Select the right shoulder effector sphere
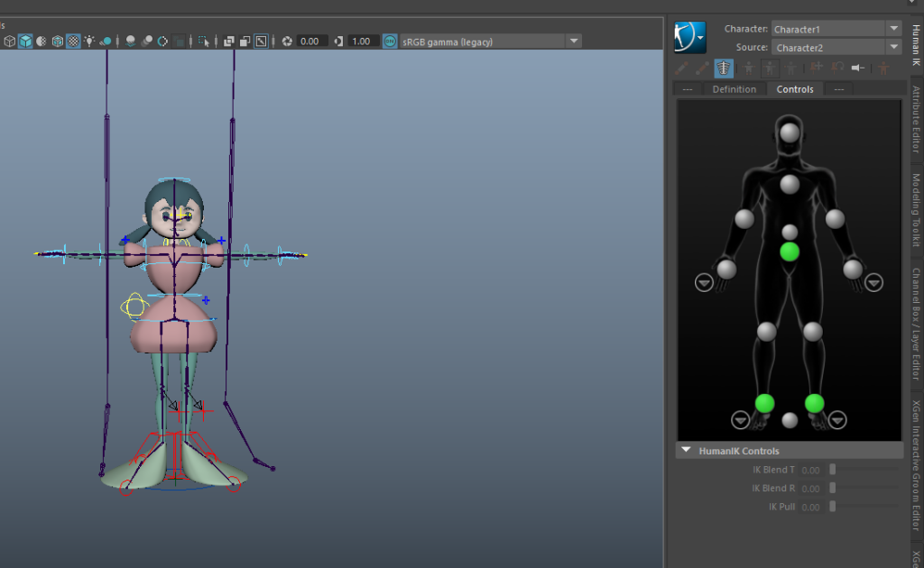The width and height of the screenshot is (924, 568). pyautogui.click(x=835, y=219)
